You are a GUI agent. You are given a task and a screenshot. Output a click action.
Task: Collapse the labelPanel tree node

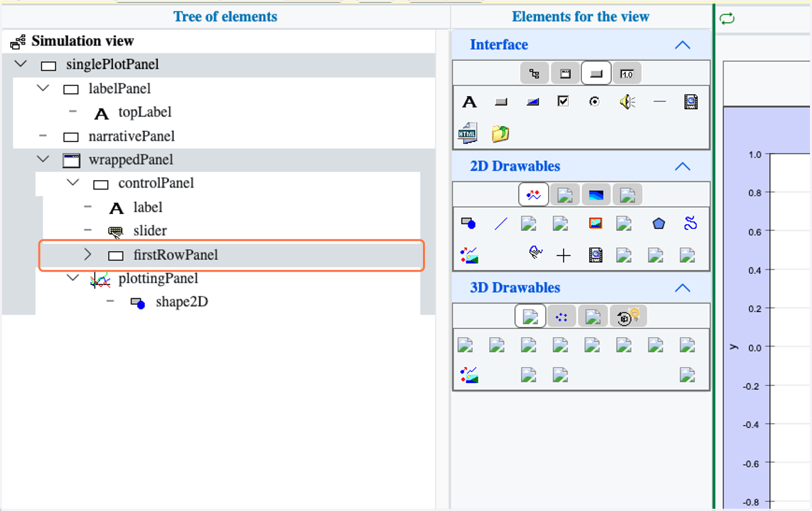coord(43,88)
